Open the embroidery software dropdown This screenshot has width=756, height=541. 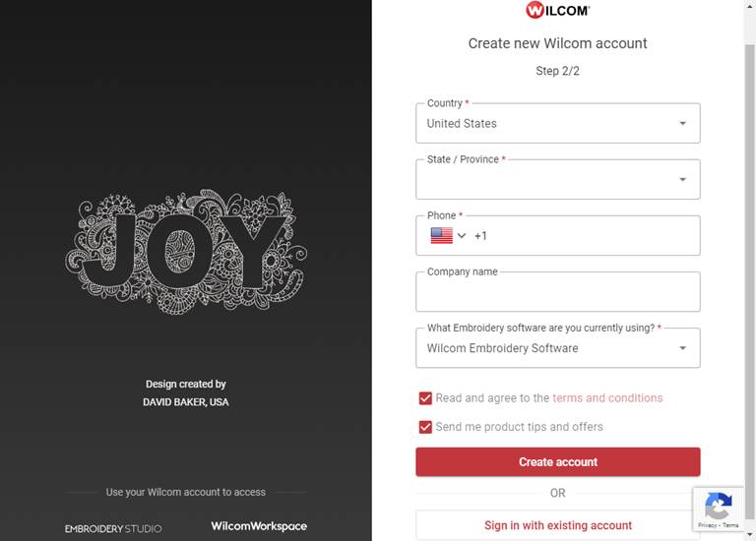click(557, 348)
